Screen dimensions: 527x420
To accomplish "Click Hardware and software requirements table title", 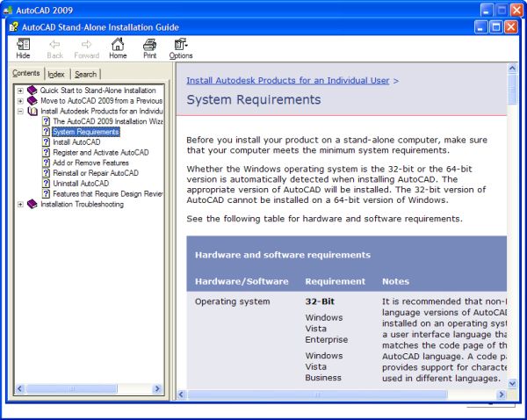I will pyautogui.click(x=283, y=255).
